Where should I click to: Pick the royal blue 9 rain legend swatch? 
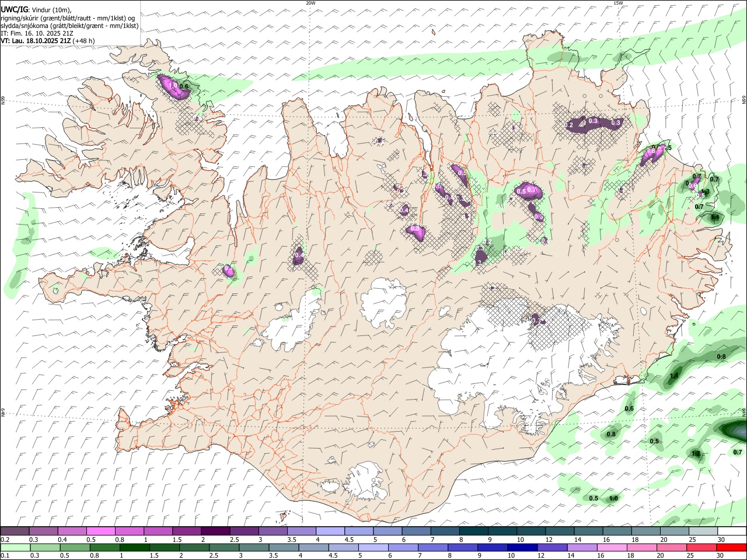click(493, 547)
